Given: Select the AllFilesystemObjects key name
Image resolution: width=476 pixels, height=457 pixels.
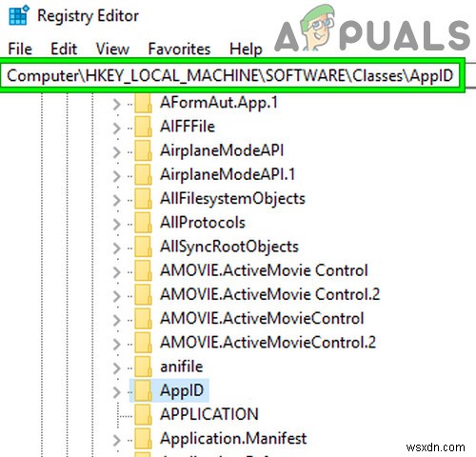Looking at the screenshot, I should coord(232,199).
